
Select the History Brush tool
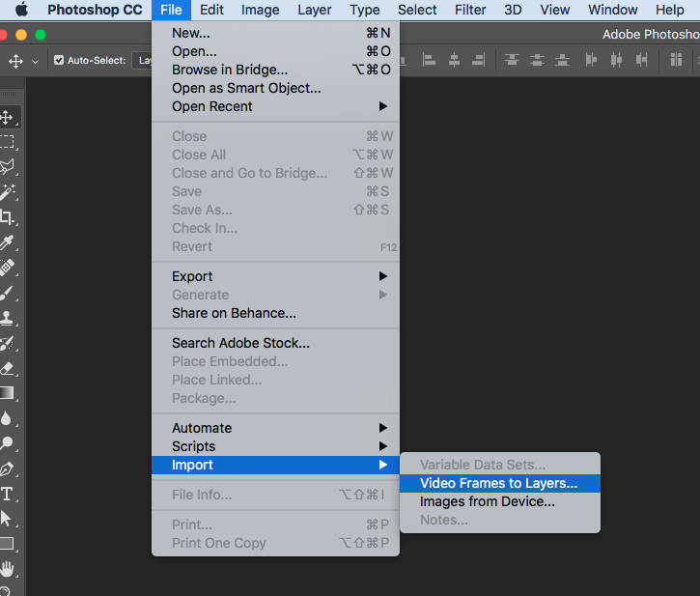(x=7, y=343)
